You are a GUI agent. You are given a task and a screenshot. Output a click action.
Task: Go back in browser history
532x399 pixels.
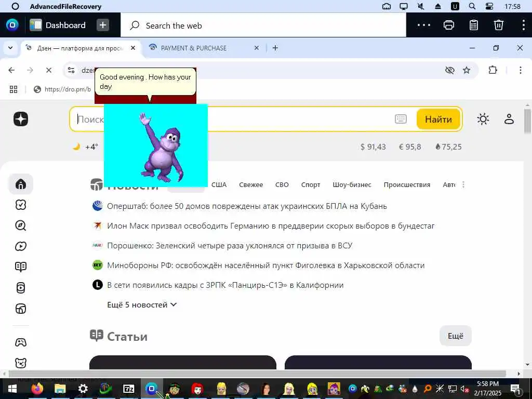[x=11, y=70]
